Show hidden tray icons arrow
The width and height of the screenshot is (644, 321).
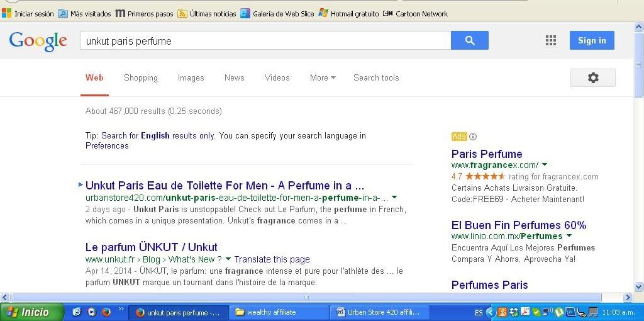click(490, 312)
